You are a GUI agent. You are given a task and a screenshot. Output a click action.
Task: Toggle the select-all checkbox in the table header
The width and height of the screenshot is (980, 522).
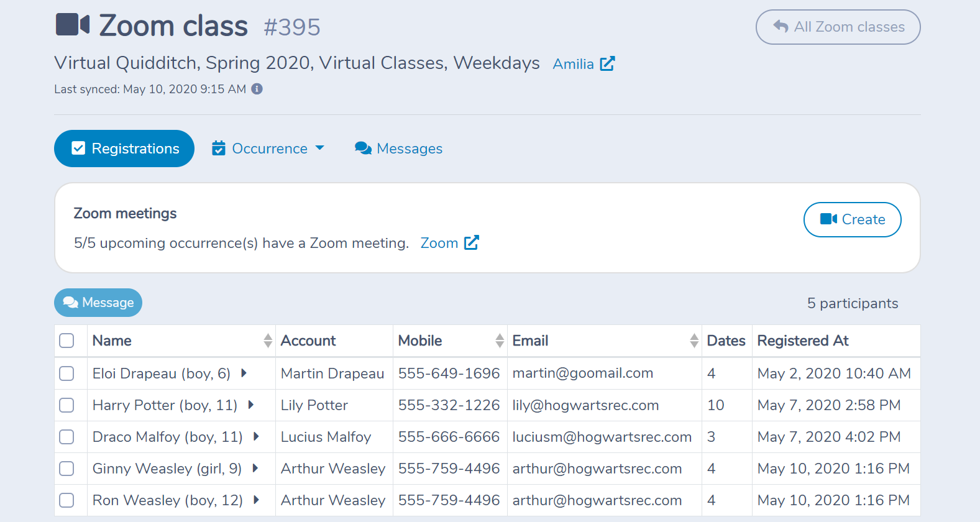click(66, 341)
